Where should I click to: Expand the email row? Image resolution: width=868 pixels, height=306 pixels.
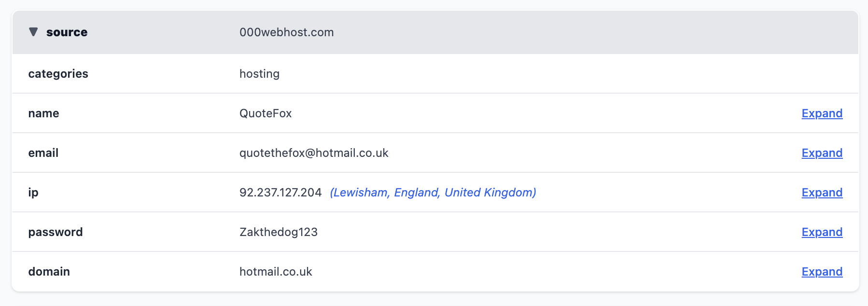[822, 153]
